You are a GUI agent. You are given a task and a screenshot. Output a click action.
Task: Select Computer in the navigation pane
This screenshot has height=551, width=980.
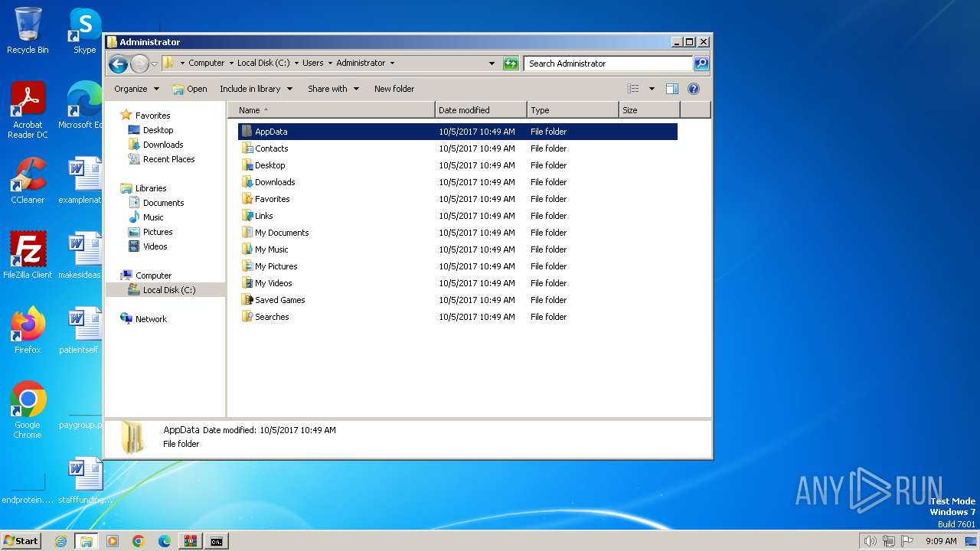click(x=145, y=275)
